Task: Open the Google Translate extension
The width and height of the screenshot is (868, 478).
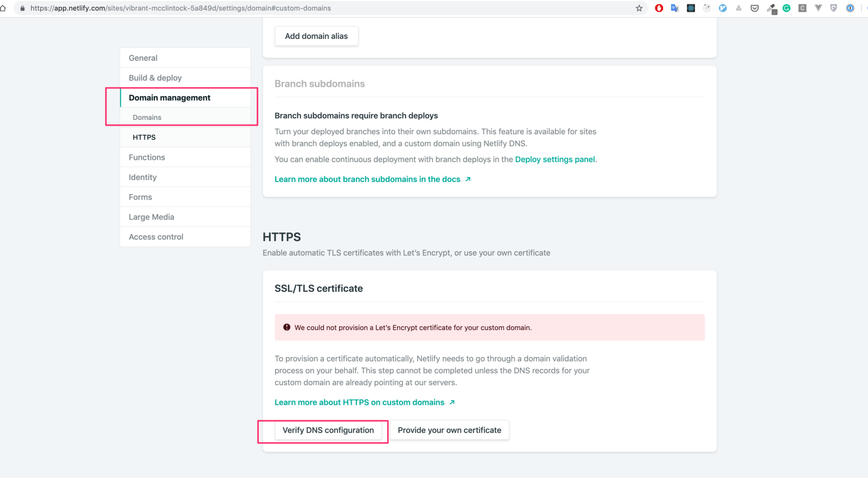Action: click(x=675, y=8)
